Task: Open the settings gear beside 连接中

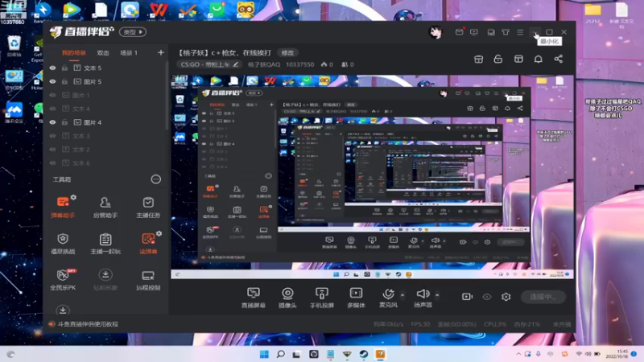Action: [506, 296]
